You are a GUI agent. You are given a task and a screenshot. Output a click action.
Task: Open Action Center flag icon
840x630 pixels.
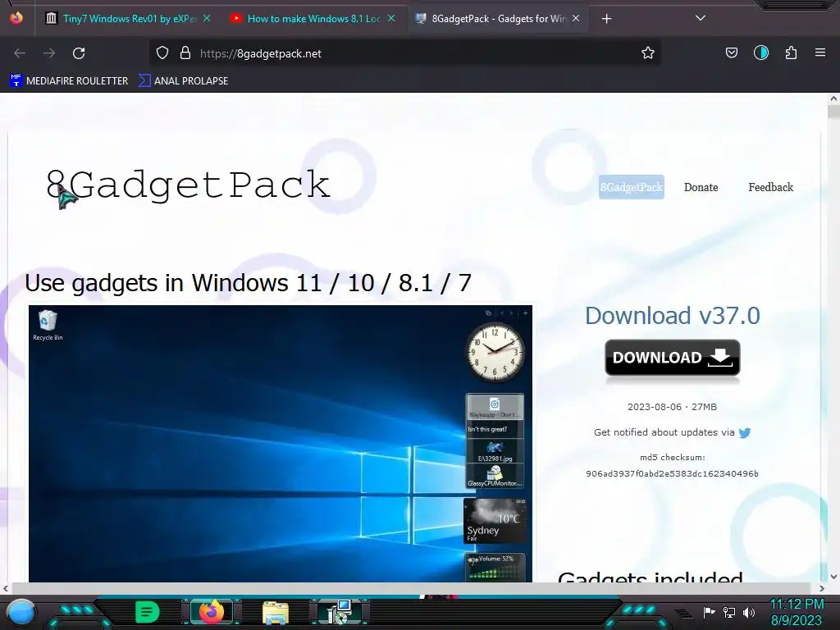710,612
